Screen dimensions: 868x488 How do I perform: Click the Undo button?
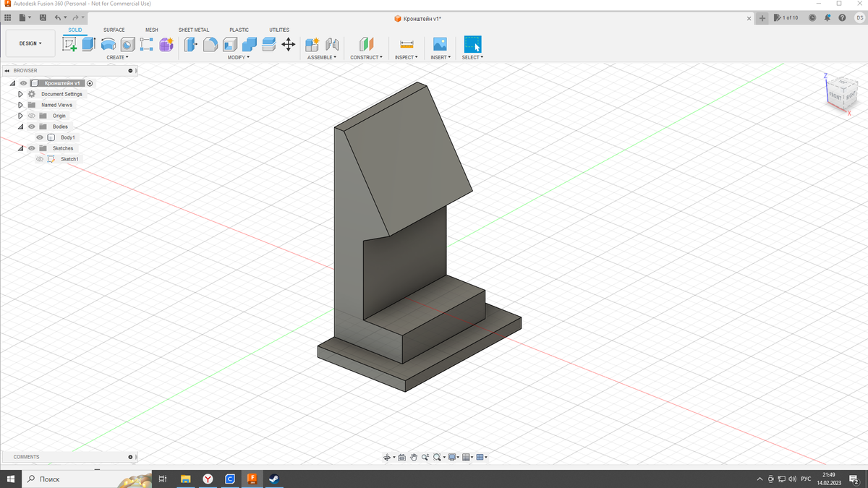pos(58,17)
